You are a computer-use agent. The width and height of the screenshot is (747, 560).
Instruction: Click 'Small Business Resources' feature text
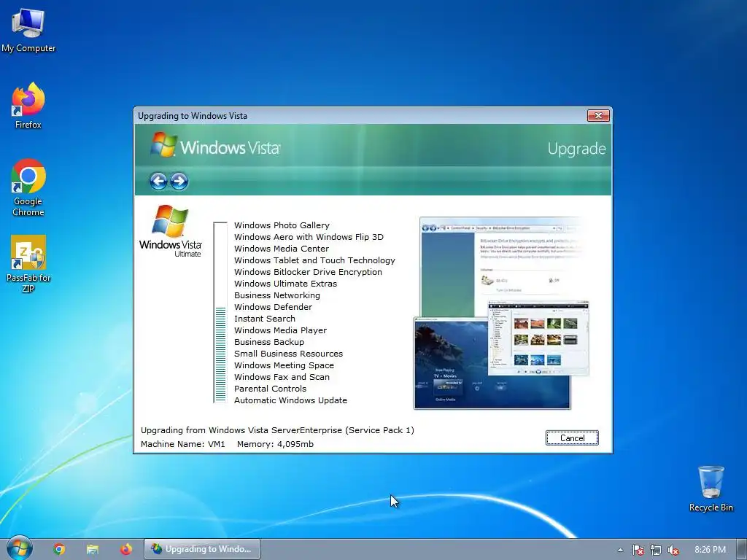(x=288, y=354)
